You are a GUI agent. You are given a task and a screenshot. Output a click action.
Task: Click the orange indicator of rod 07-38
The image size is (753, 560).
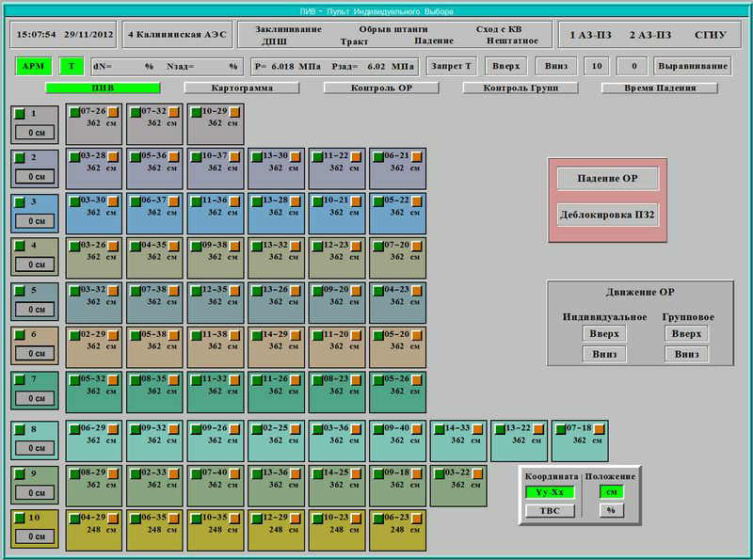173,291
